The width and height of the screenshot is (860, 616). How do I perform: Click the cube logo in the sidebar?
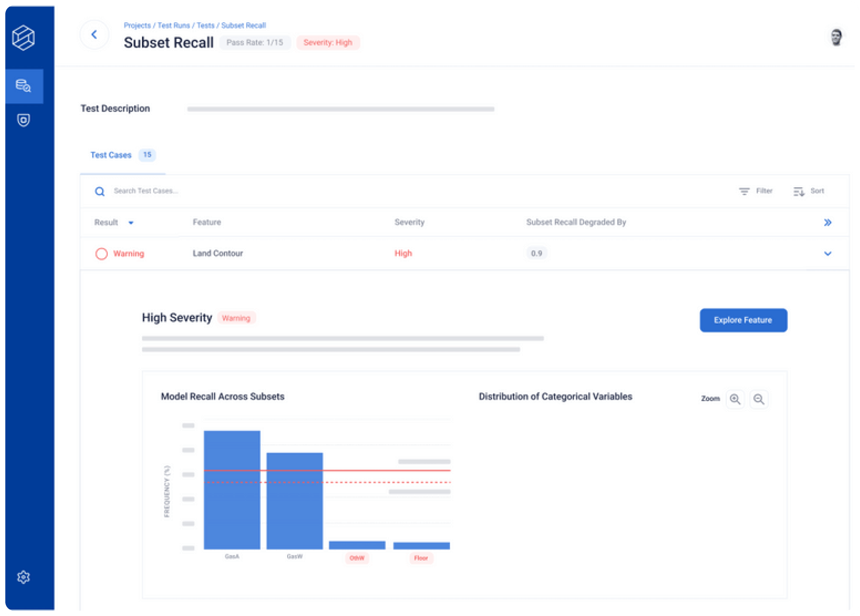(23, 38)
